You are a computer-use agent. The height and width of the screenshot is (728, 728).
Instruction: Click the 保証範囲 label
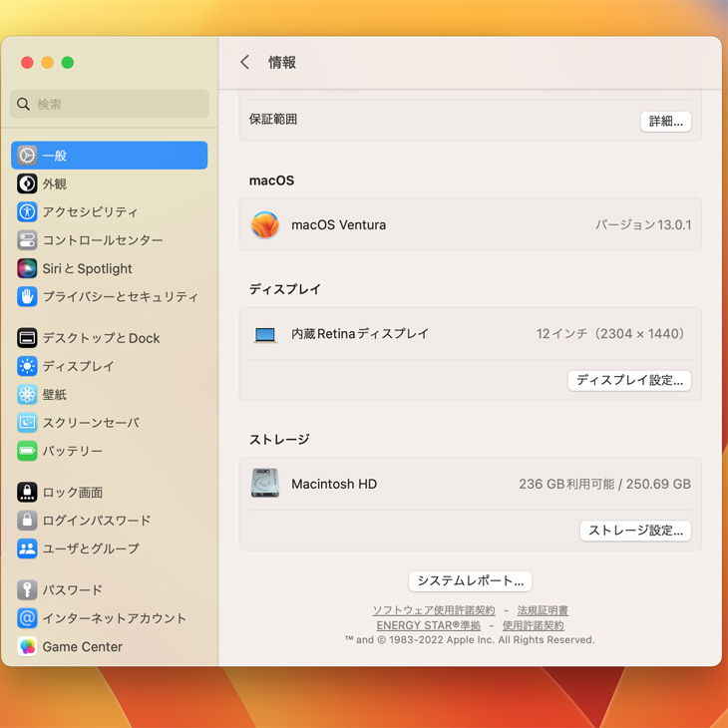coord(273,120)
